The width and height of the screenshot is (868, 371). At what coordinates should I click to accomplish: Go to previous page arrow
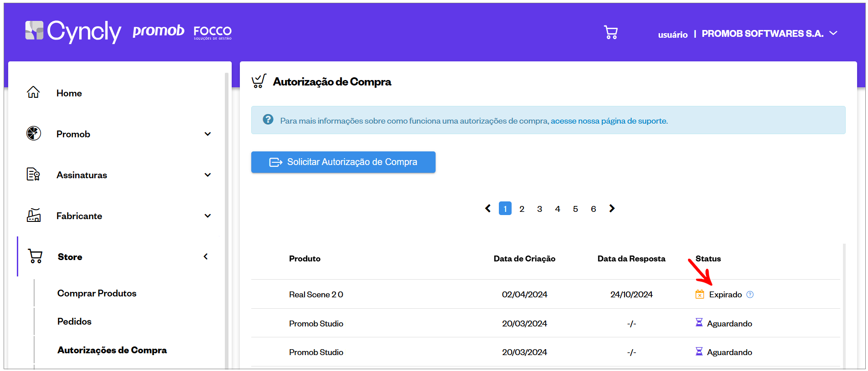coord(488,208)
